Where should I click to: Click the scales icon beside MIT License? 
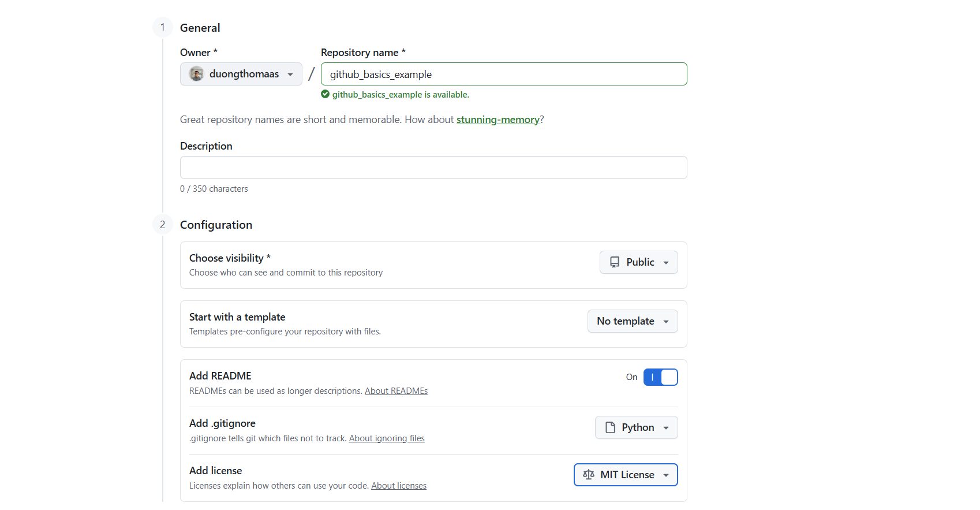589,475
